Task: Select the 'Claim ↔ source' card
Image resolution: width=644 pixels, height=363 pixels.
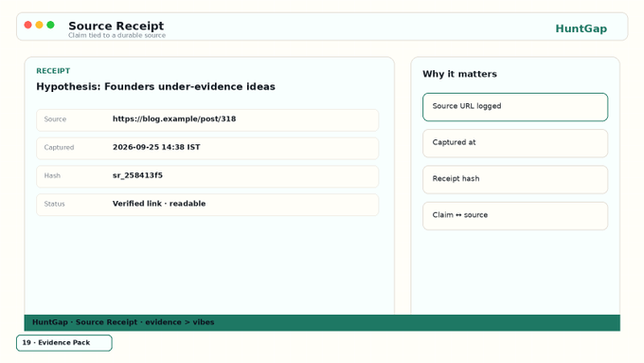Action: pyautogui.click(x=515, y=216)
